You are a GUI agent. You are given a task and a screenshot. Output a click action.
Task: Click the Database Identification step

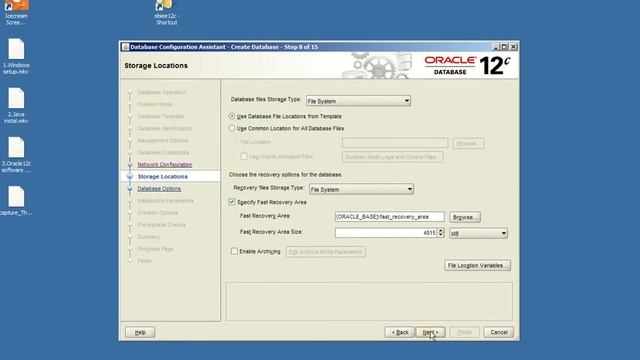pyautogui.click(x=164, y=128)
